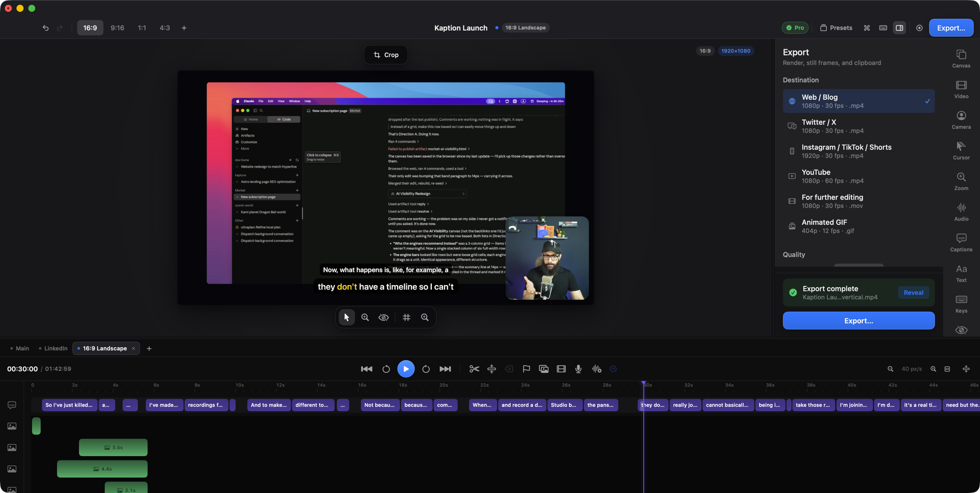Image resolution: width=980 pixels, height=493 pixels.
Task: Click the scissors cut tool in the timeline toolbar
Action: (474, 369)
